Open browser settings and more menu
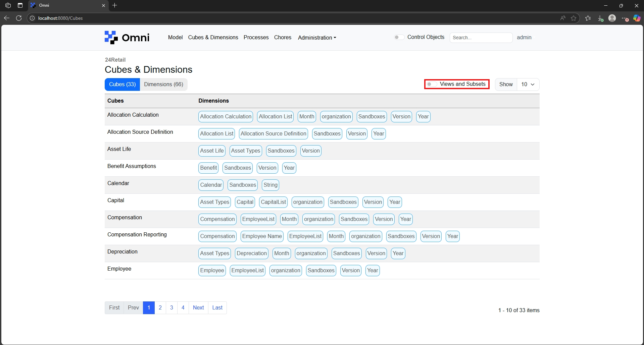The width and height of the screenshot is (644, 345). point(625,18)
